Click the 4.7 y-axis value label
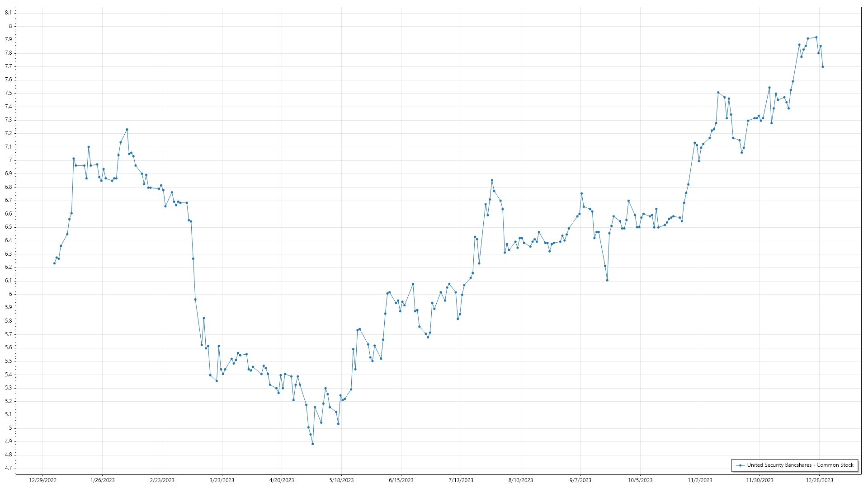This screenshot has width=868, height=488. (8, 468)
